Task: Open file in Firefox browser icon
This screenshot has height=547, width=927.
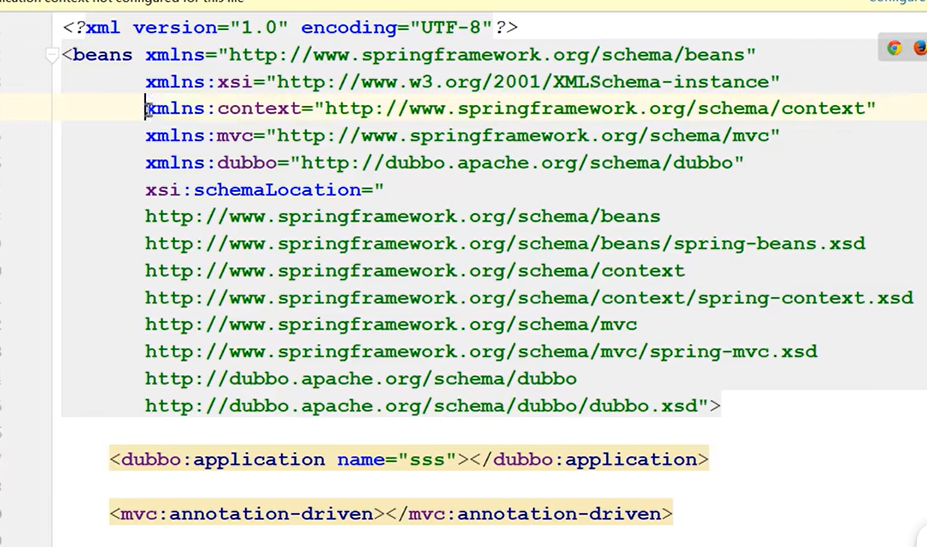Action: [920, 48]
